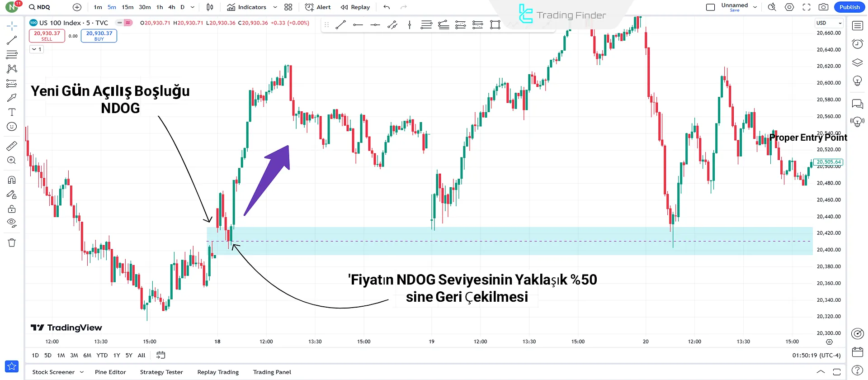The image size is (868, 380).
Task: Collapse the bottom panel chevron
Action: pos(821,372)
